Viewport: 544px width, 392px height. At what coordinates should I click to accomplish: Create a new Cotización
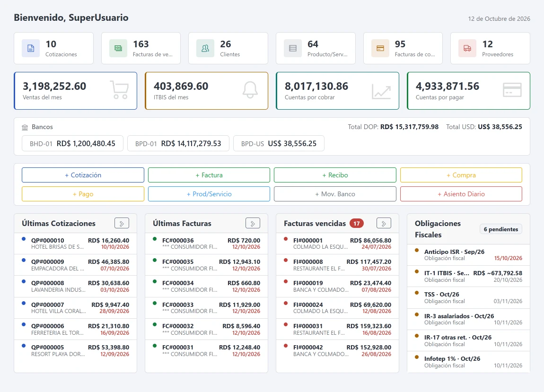(83, 175)
